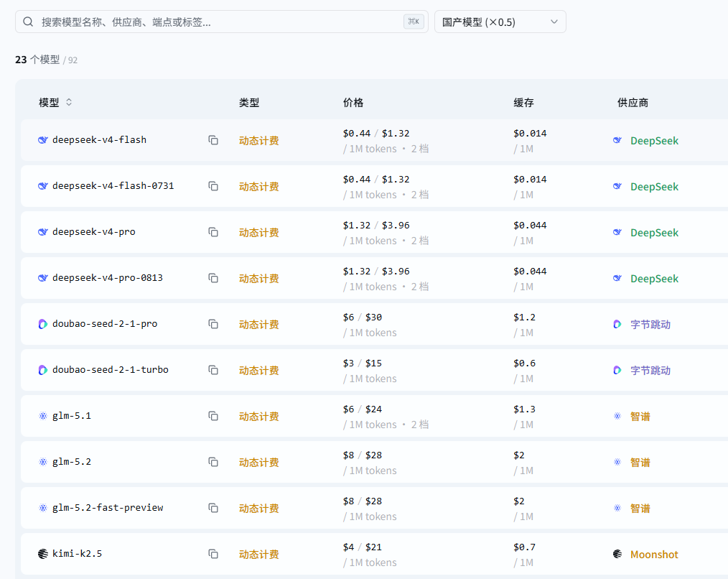The height and width of the screenshot is (579, 728).
Task: Click the 供应商 column header
Action: [x=633, y=103]
